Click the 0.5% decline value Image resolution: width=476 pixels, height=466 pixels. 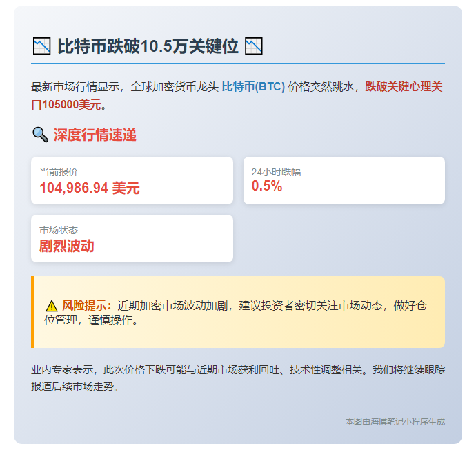(267, 186)
